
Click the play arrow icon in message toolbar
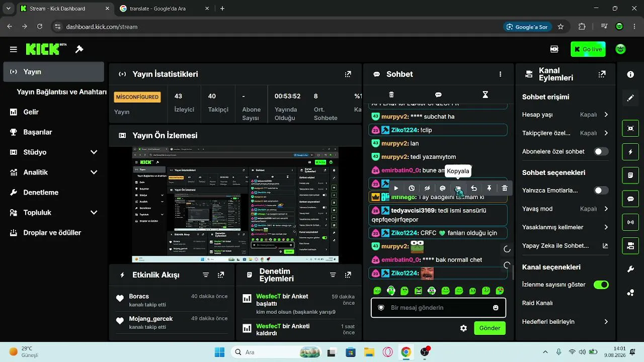pos(396,188)
